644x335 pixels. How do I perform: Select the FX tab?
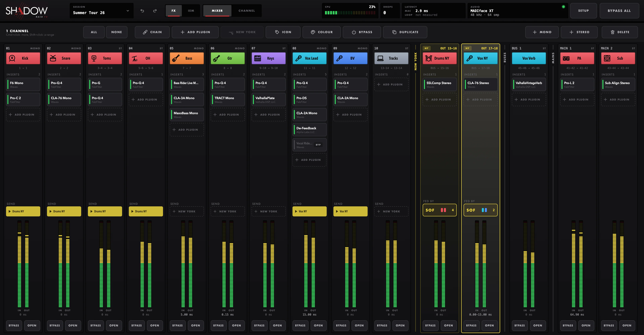coord(174,11)
